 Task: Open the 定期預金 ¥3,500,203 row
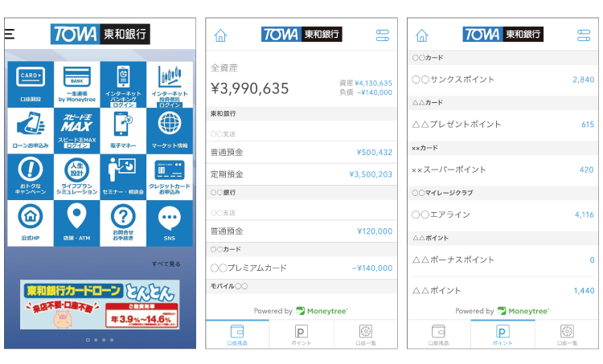[x=301, y=174]
